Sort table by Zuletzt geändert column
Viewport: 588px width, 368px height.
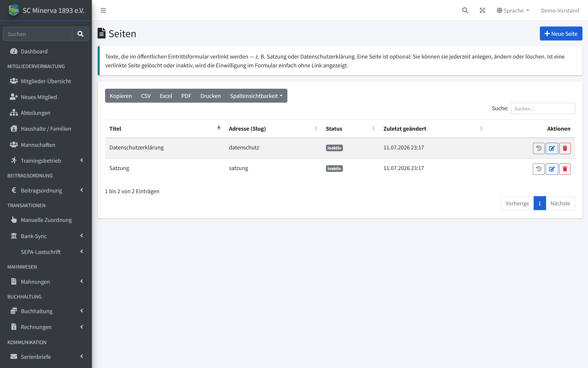pyautogui.click(x=433, y=128)
